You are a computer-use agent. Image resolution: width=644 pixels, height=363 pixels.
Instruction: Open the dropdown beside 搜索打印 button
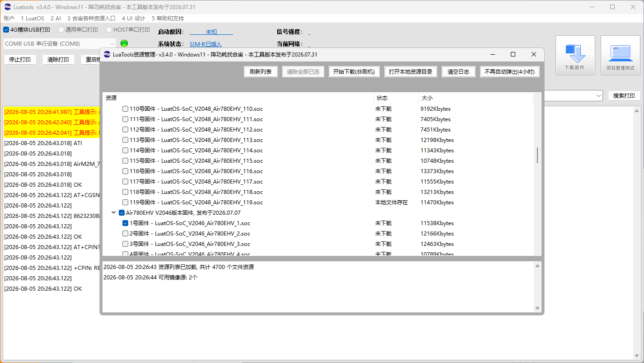tap(598, 96)
